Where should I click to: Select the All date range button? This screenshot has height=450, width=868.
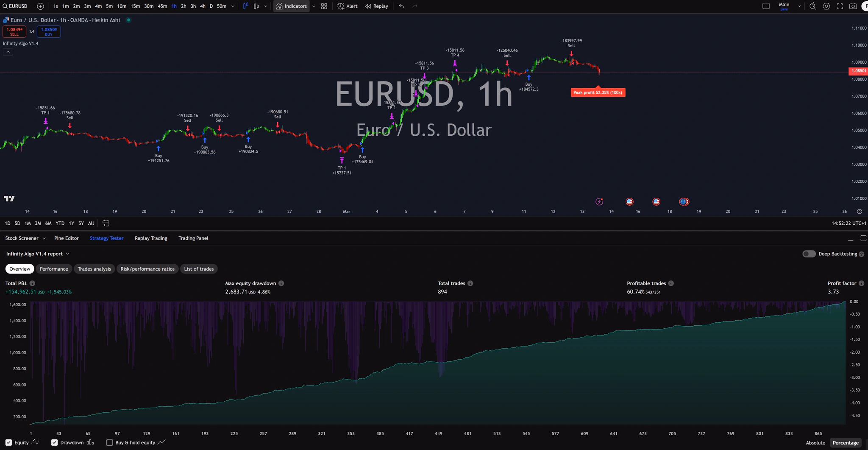click(x=91, y=223)
